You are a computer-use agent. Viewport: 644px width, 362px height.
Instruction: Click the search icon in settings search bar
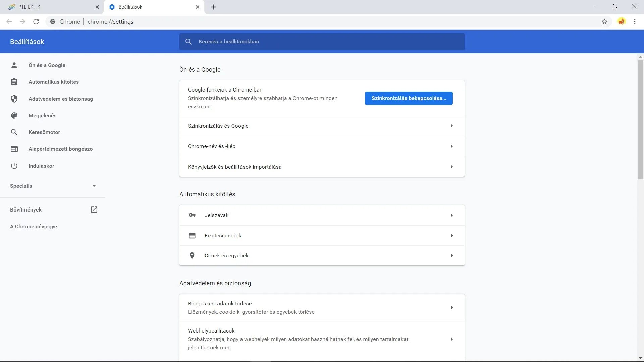point(189,42)
